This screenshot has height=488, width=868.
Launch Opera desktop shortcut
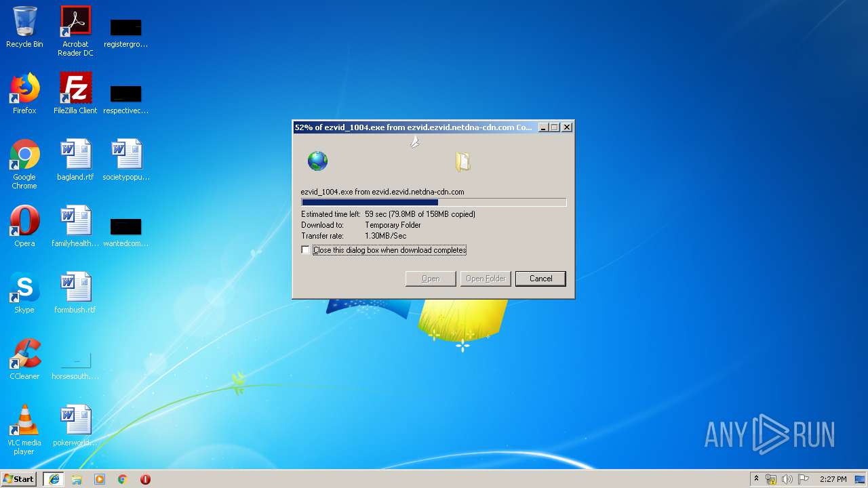tap(24, 226)
